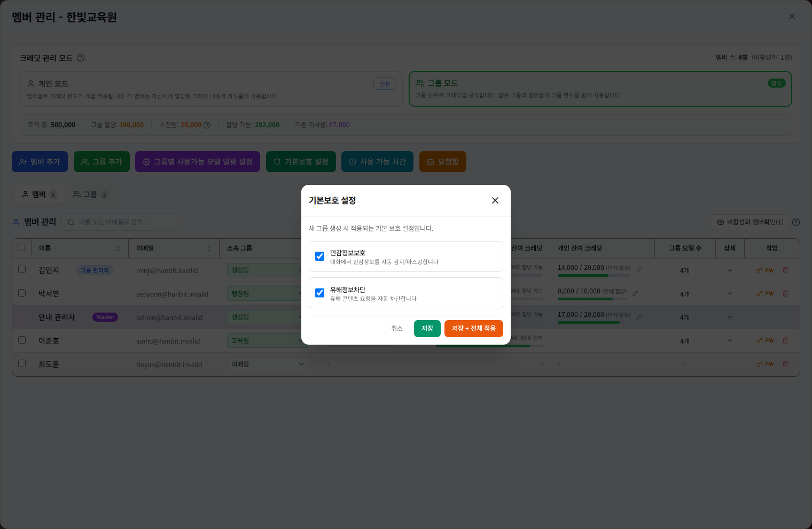Screen dimensions: 812x529
Task: Open 그룹별 사용가능 모델 일괄 설정
Action: coord(198,162)
